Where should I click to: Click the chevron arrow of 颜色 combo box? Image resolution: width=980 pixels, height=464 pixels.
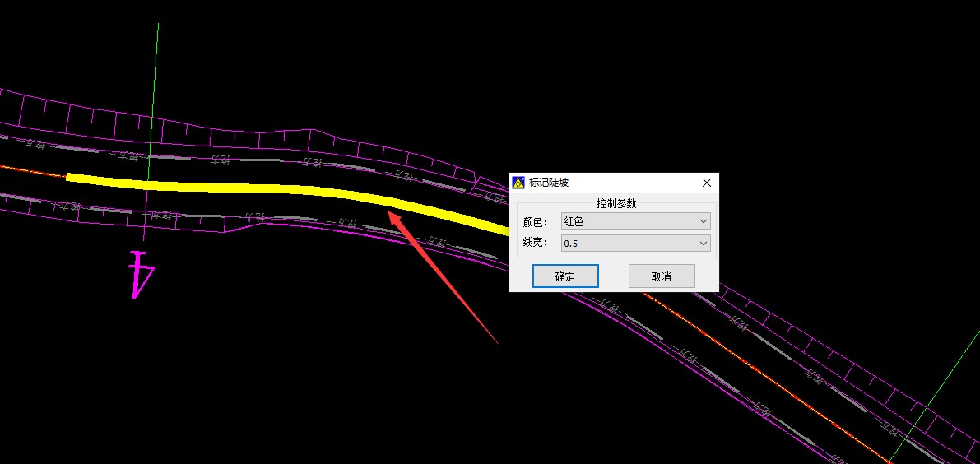703,221
